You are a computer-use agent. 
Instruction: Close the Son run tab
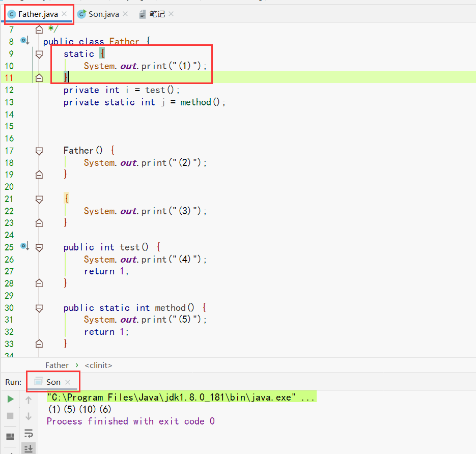(x=68, y=382)
